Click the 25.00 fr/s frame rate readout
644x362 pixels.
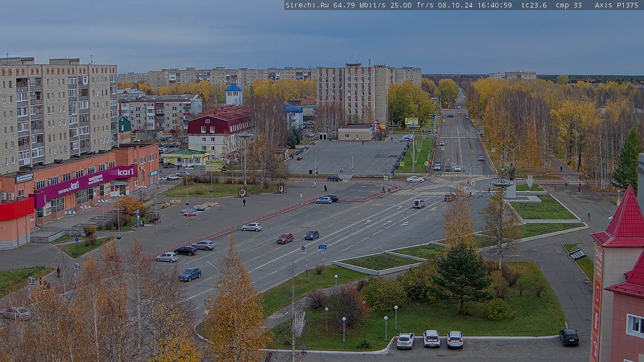(412, 5)
